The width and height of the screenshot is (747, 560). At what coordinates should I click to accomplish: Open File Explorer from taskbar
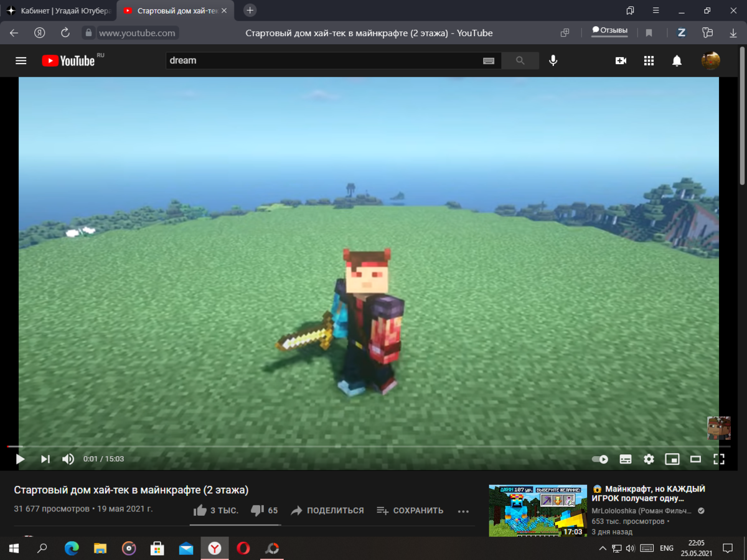pyautogui.click(x=100, y=548)
